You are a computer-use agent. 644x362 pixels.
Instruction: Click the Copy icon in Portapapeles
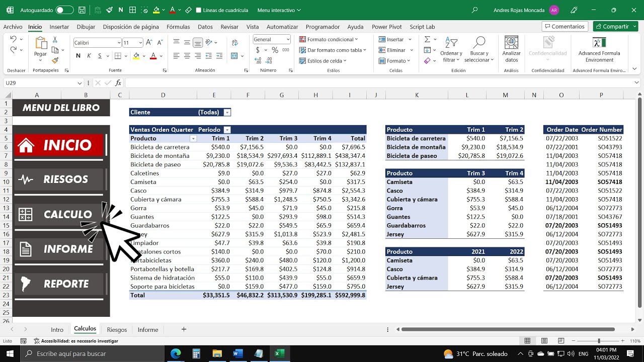(55, 50)
